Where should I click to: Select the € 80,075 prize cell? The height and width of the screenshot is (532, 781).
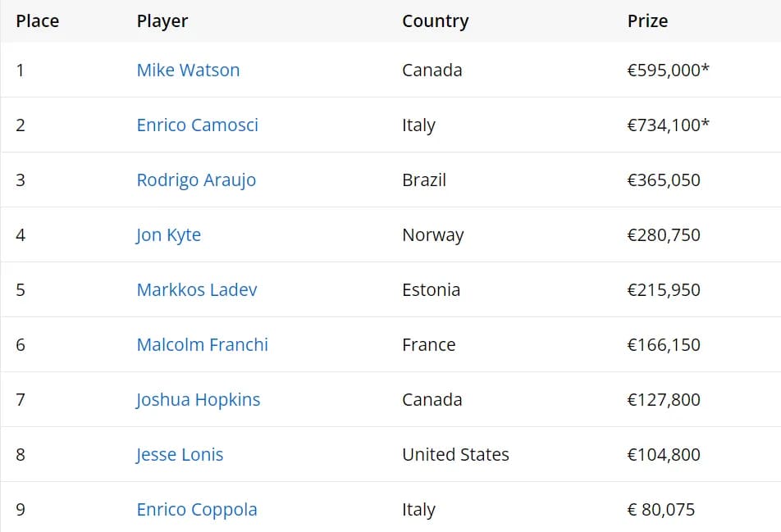point(660,510)
